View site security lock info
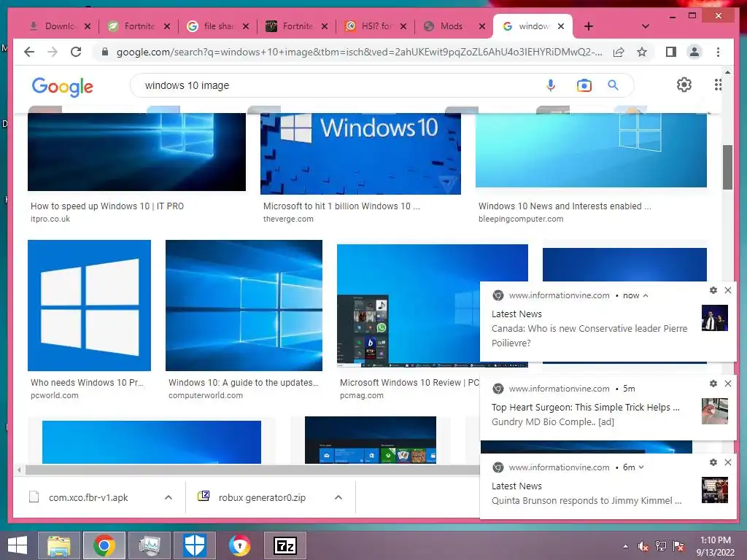 click(x=105, y=52)
